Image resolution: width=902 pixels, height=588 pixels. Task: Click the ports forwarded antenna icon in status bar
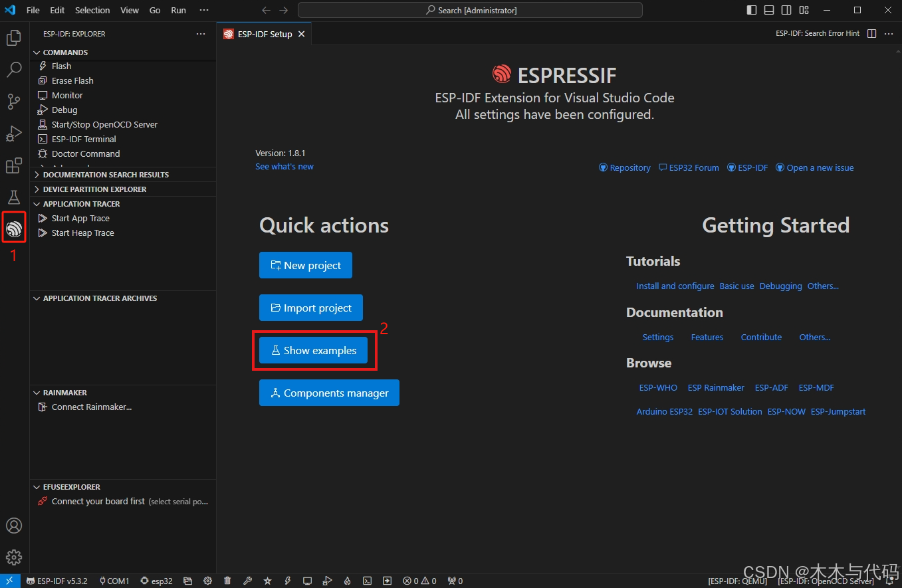(x=455, y=581)
